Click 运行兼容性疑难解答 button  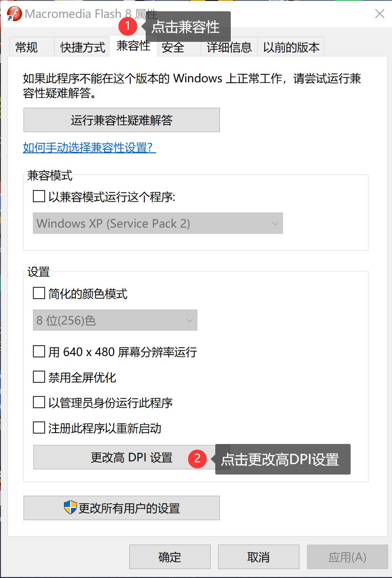(121, 120)
